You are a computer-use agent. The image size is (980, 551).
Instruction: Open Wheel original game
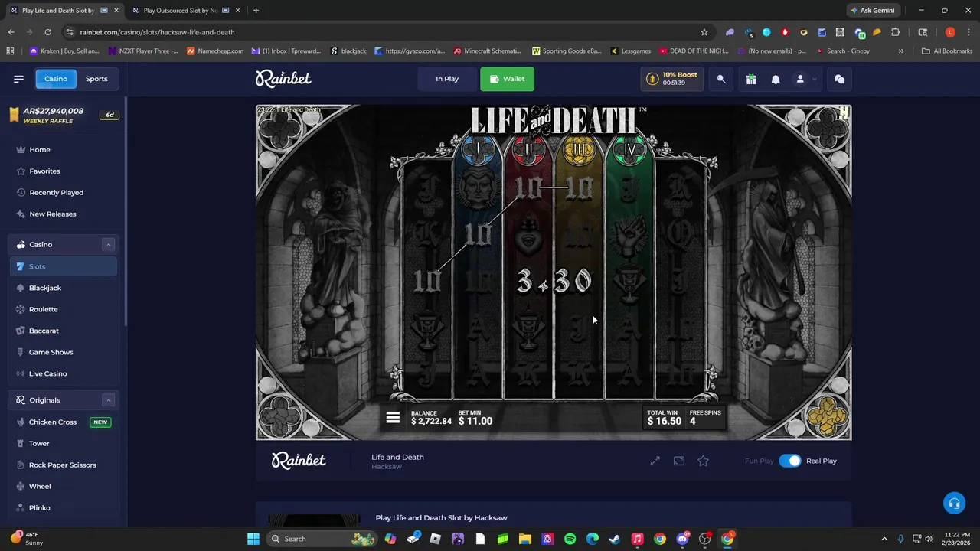click(x=64, y=487)
